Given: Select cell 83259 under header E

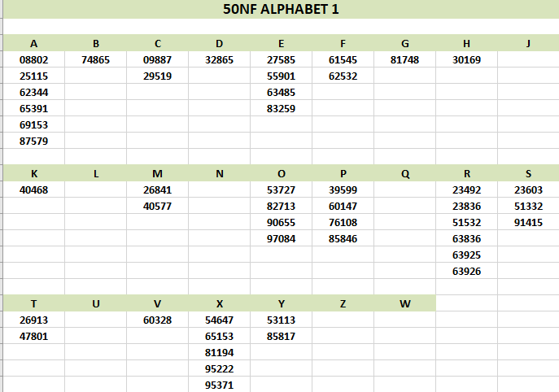Looking at the screenshot, I should point(281,108).
